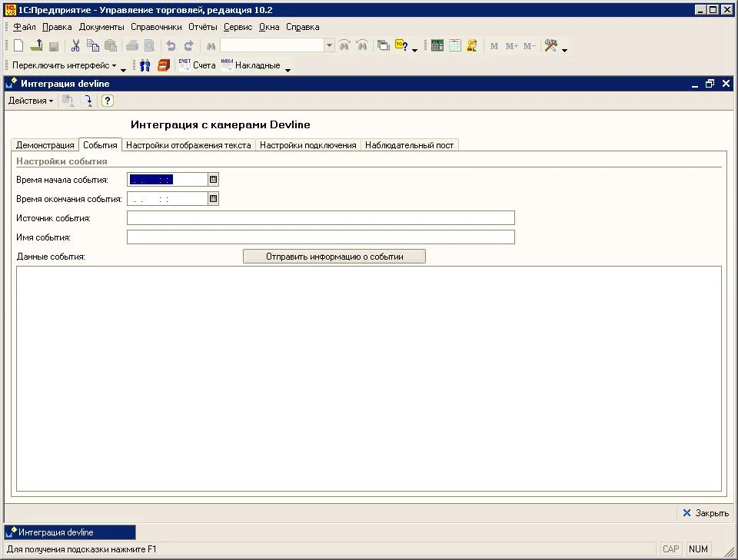Click the New document icon
The width and height of the screenshot is (738, 560).
(18, 46)
